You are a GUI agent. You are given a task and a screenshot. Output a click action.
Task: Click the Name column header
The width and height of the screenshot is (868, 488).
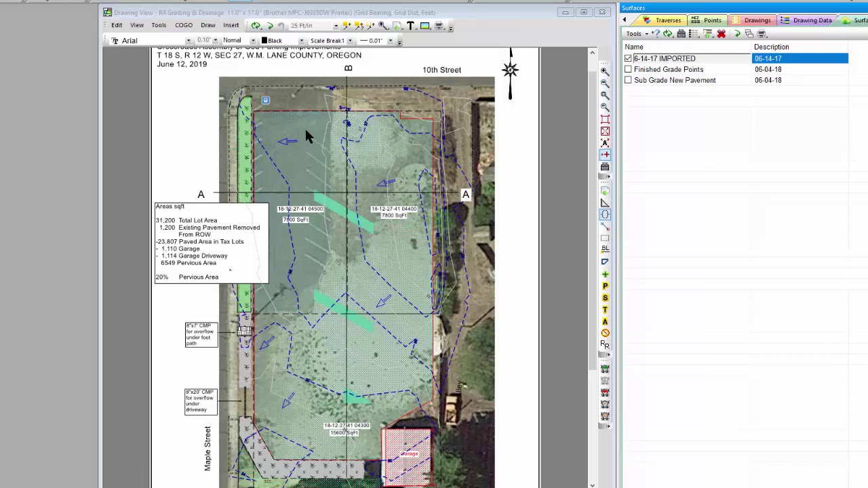point(688,47)
